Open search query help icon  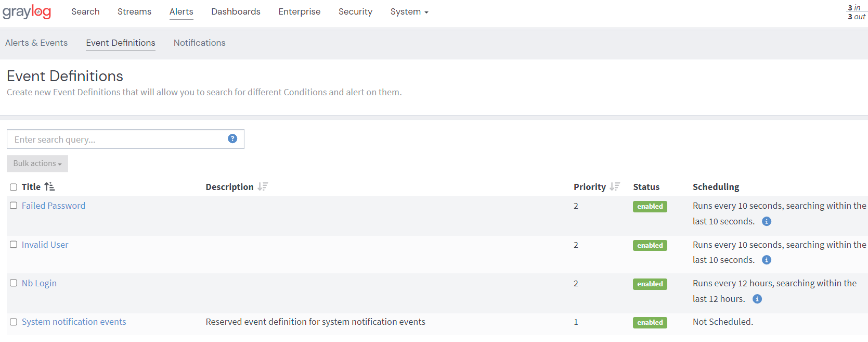tap(232, 138)
